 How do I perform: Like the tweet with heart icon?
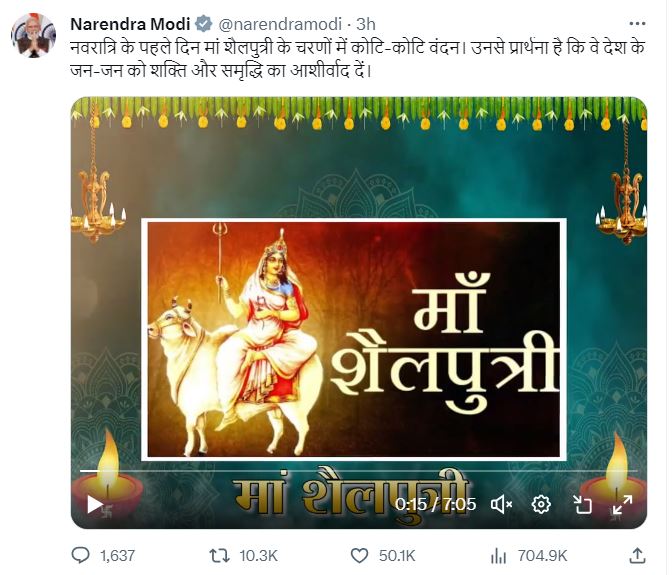[362, 554]
